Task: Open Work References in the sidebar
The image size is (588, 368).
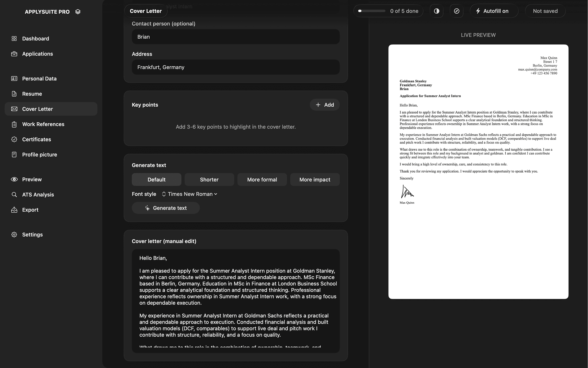Action: [x=43, y=124]
